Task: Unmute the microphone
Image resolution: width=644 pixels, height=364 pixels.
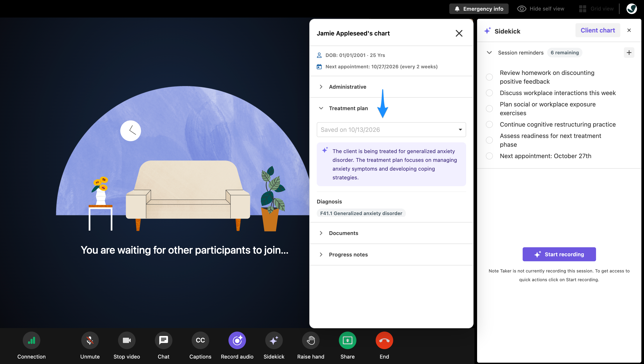Action: pos(90,340)
